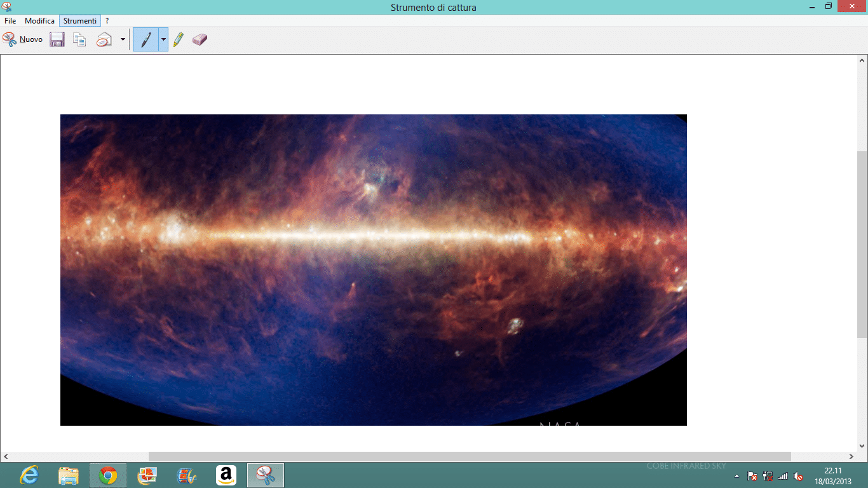Open the Strumenti menu
Viewport: 868px width, 488px height.
click(79, 20)
